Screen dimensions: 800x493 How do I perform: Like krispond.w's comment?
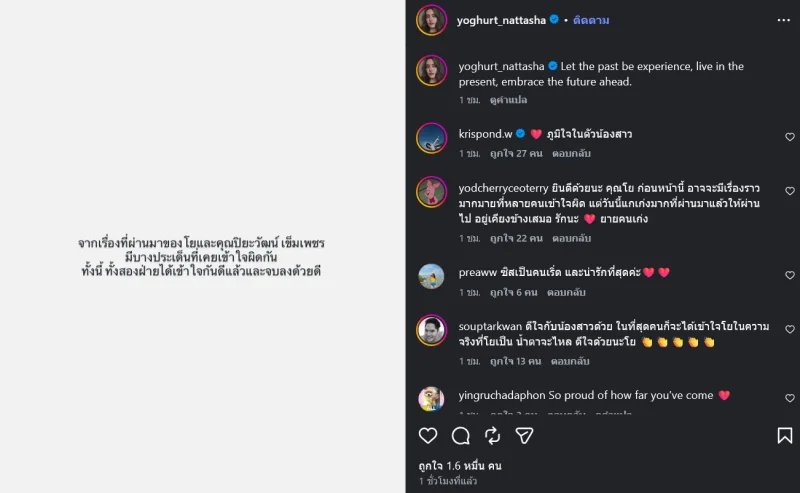(789, 137)
